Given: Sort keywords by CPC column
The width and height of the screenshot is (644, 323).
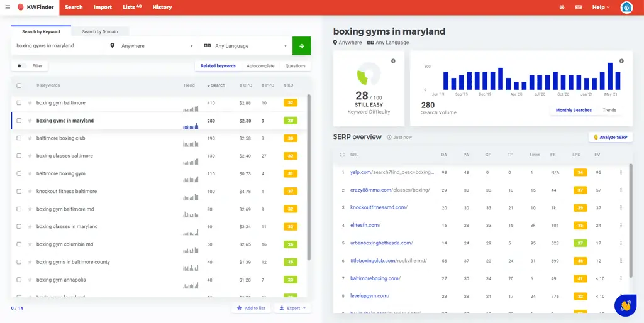Looking at the screenshot, I should 246,85.
